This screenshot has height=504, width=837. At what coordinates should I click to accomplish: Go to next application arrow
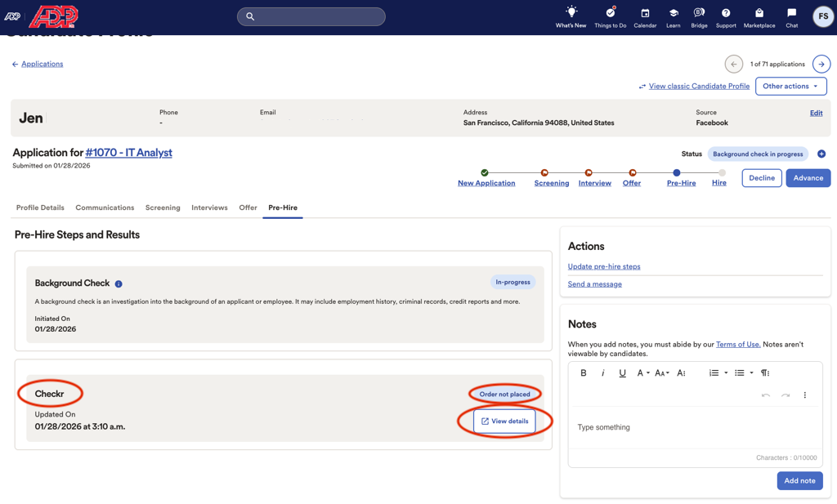point(821,64)
